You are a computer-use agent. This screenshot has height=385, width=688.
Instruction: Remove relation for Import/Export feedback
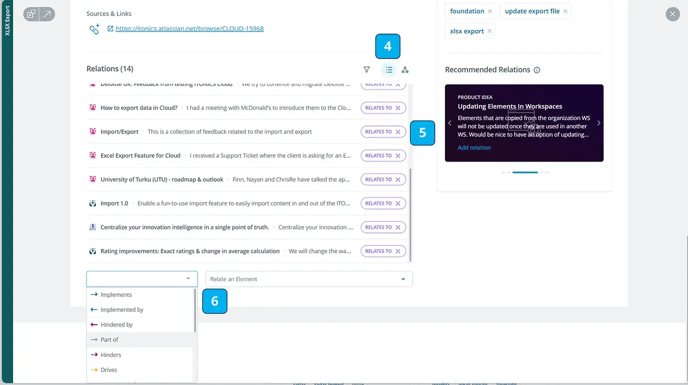tap(398, 132)
